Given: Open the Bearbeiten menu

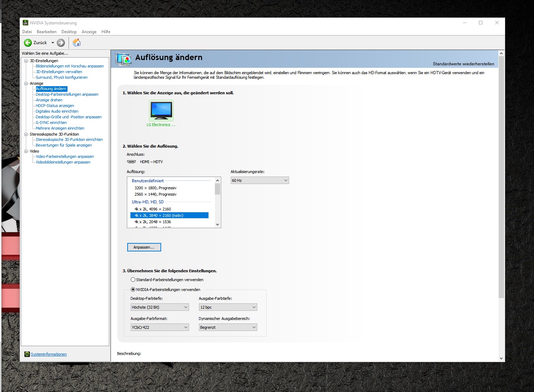Looking at the screenshot, I should pyautogui.click(x=46, y=32).
